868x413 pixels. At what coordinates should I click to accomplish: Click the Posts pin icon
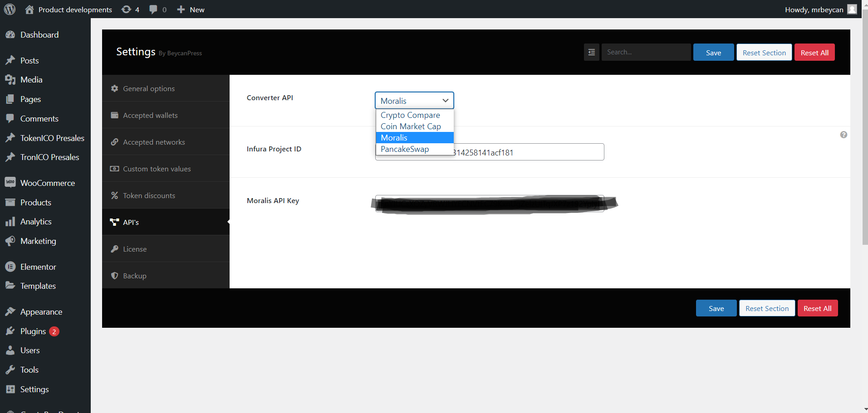[10, 60]
